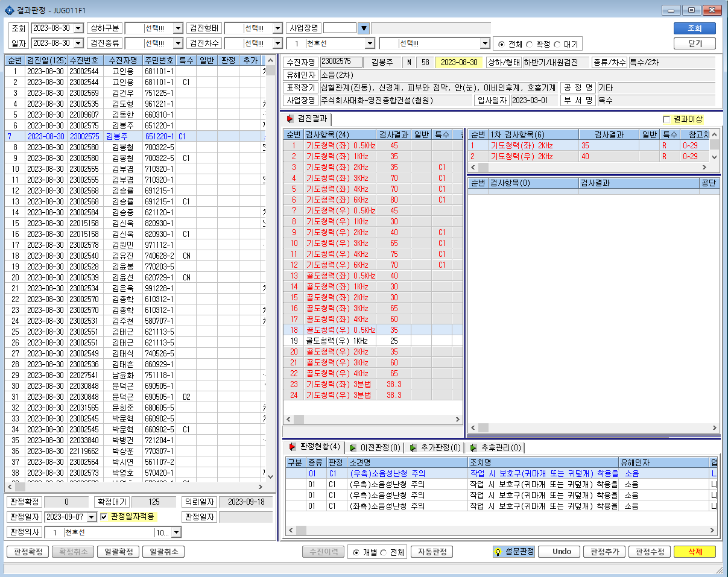The image size is (728, 577).
Task: Enable the 결과이상 checkbox
Action: (x=666, y=119)
